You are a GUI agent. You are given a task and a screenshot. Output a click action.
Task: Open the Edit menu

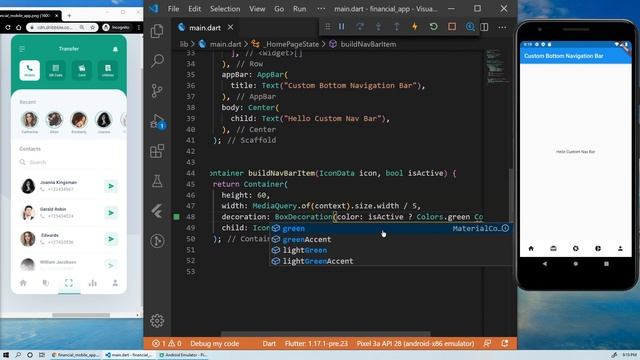click(194, 9)
